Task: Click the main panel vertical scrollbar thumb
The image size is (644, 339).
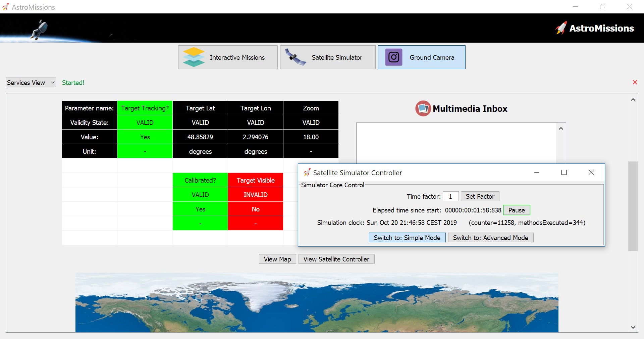Action: (633, 206)
